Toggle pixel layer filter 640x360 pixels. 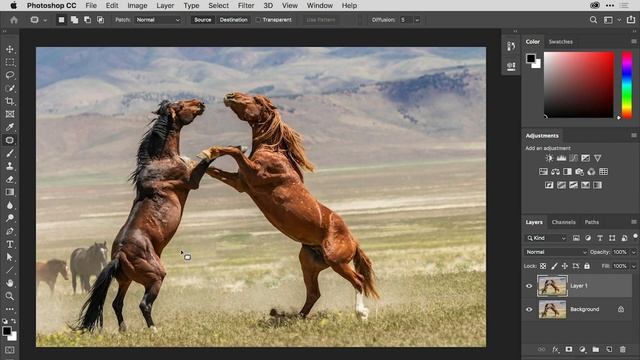(x=576, y=238)
